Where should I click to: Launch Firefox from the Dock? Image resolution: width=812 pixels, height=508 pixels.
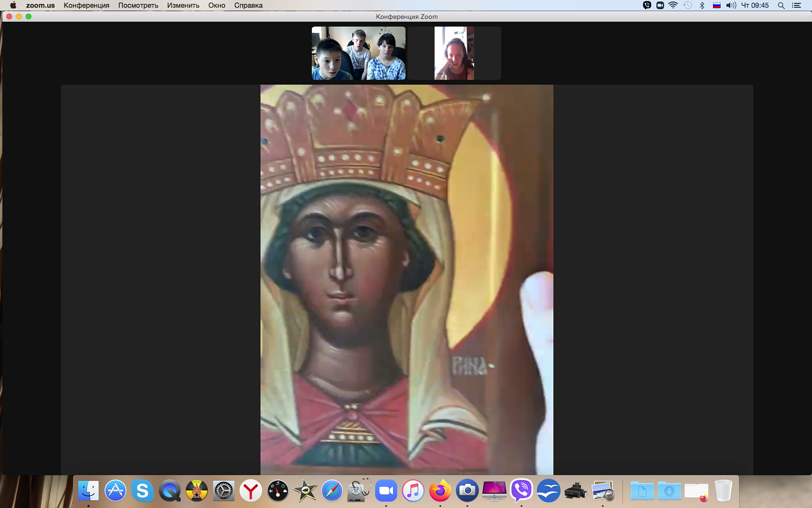(440, 491)
